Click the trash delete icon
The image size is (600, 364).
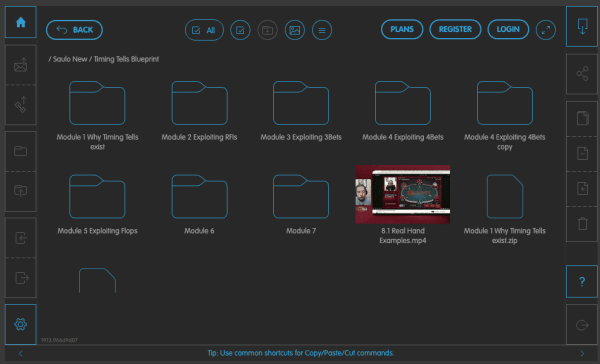point(582,224)
